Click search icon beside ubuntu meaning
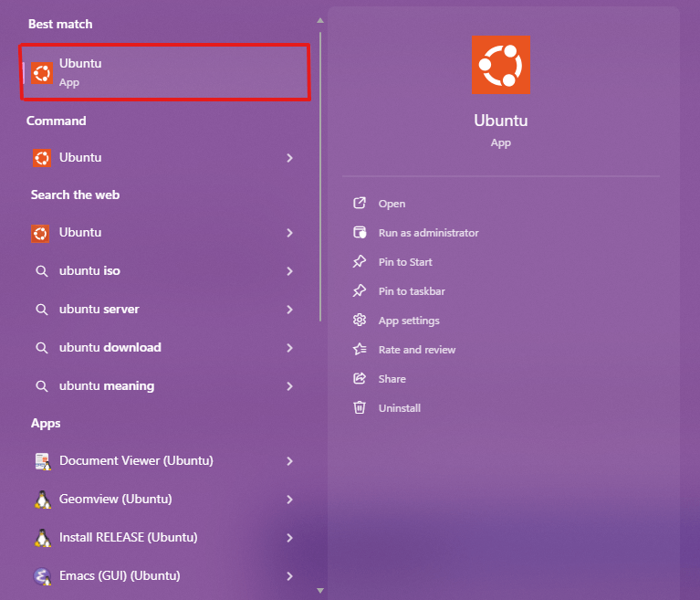The height and width of the screenshot is (600, 700). (x=41, y=386)
